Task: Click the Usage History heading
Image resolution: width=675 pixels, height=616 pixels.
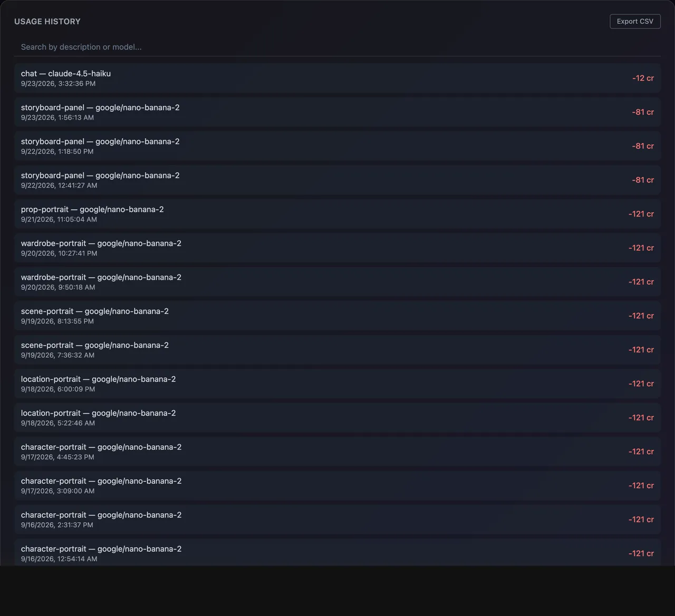Action: point(47,22)
